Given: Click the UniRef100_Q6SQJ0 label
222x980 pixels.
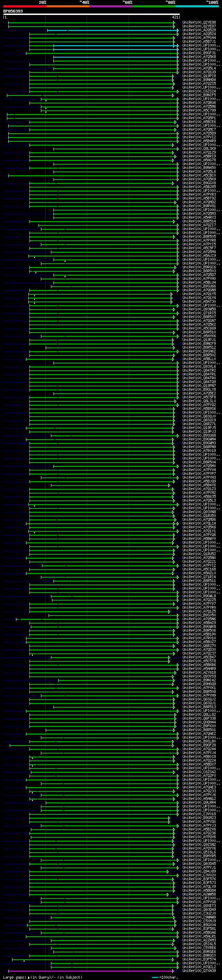Looking at the screenshot, I should [199, 416].
